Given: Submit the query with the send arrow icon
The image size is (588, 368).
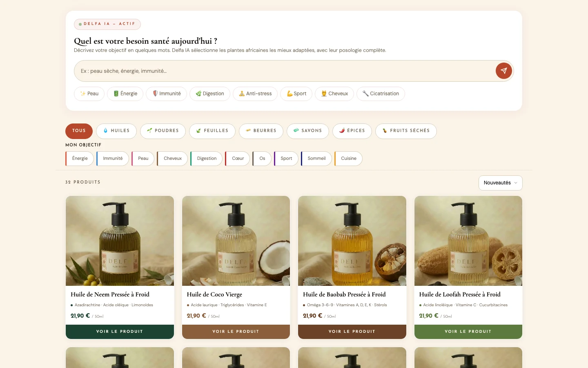Looking at the screenshot, I should pos(503,71).
